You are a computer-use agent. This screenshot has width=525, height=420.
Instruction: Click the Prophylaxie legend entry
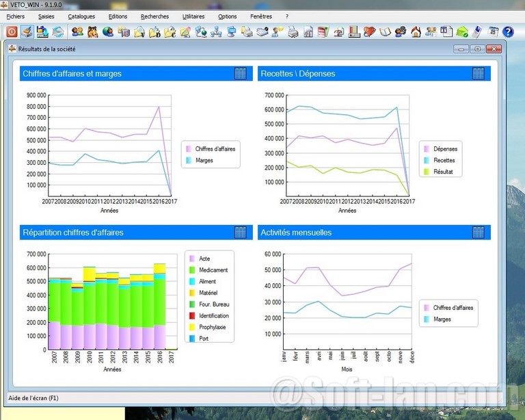[213, 327]
